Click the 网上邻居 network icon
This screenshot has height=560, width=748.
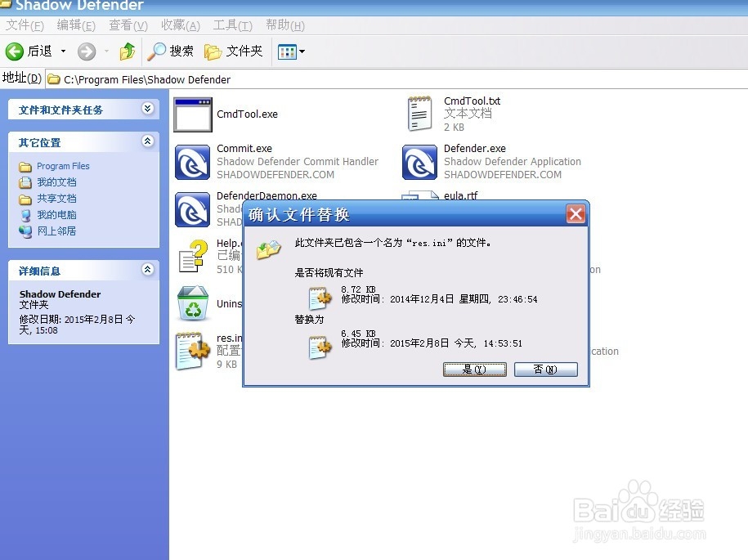point(25,231)
